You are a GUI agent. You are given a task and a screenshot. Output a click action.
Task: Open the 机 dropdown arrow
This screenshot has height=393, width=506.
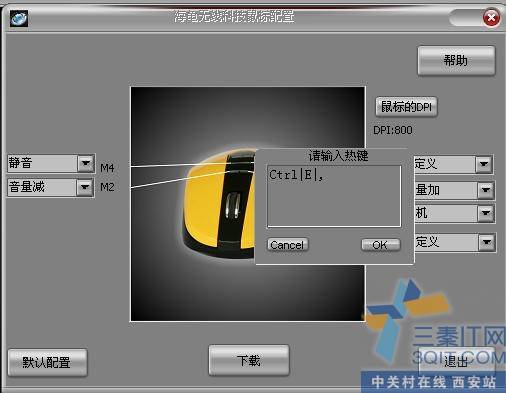point(485,214)
